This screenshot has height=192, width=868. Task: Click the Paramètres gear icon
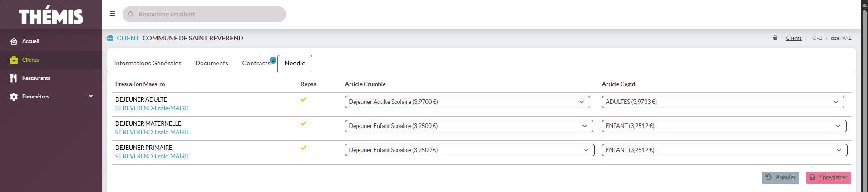pos(14,97)
